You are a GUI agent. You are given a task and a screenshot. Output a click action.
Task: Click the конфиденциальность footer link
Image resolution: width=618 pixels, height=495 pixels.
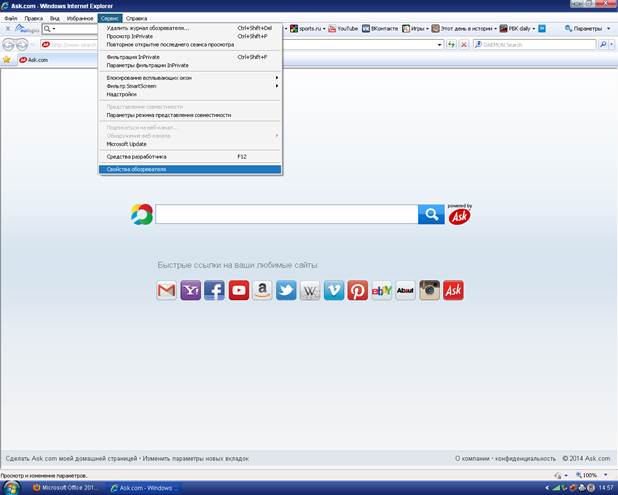pos(525,459)
